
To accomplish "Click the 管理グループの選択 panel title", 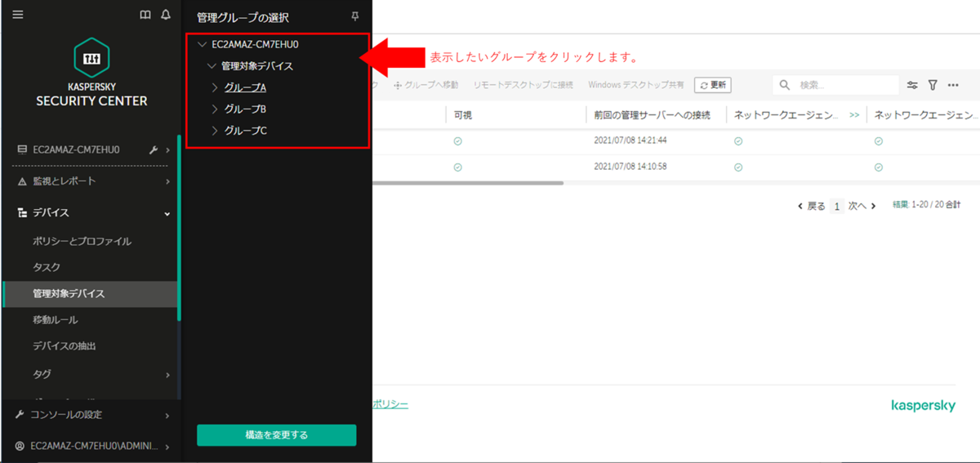I will [x=243, y=17].
